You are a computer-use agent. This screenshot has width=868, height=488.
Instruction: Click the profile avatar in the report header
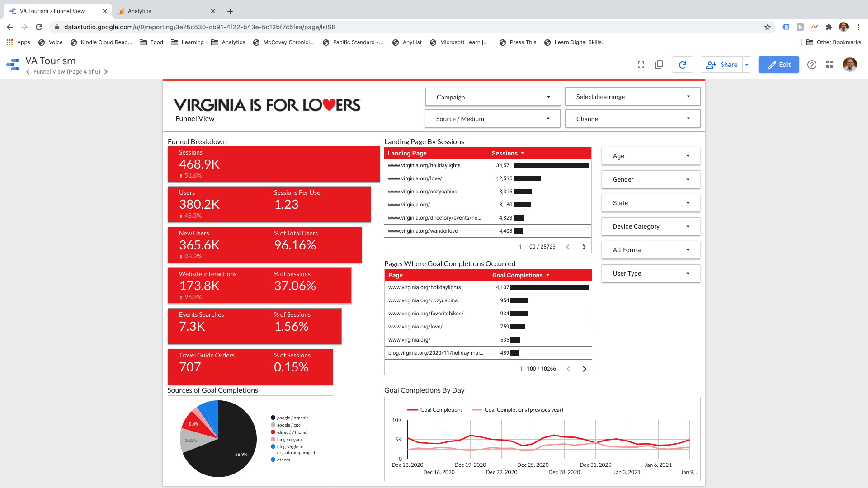[850, 65]
